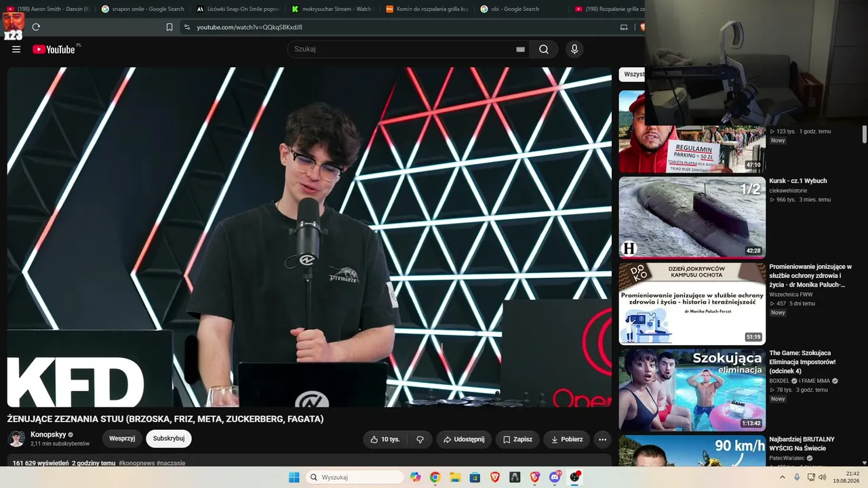The width and height of the screenshot is (868, 488).
Task: Open Kursk - cz.1 Wybuch video title
Action: point(798,181)
